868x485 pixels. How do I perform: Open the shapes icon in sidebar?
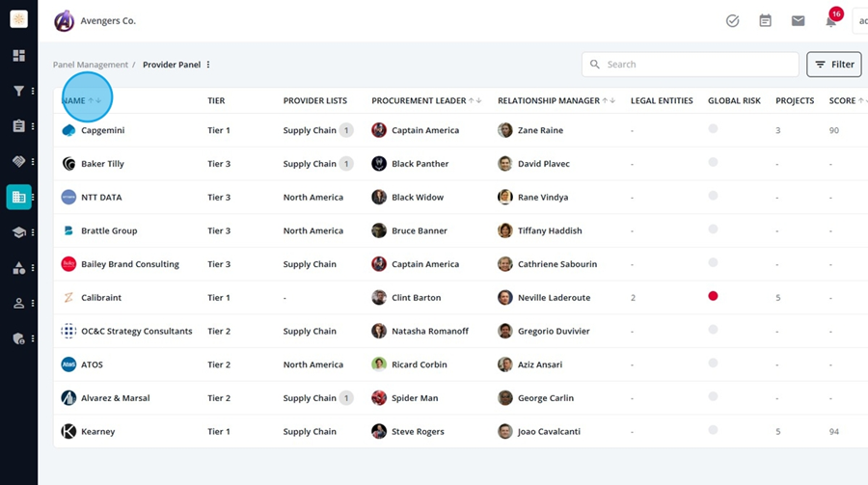click(x=19, y=268)
